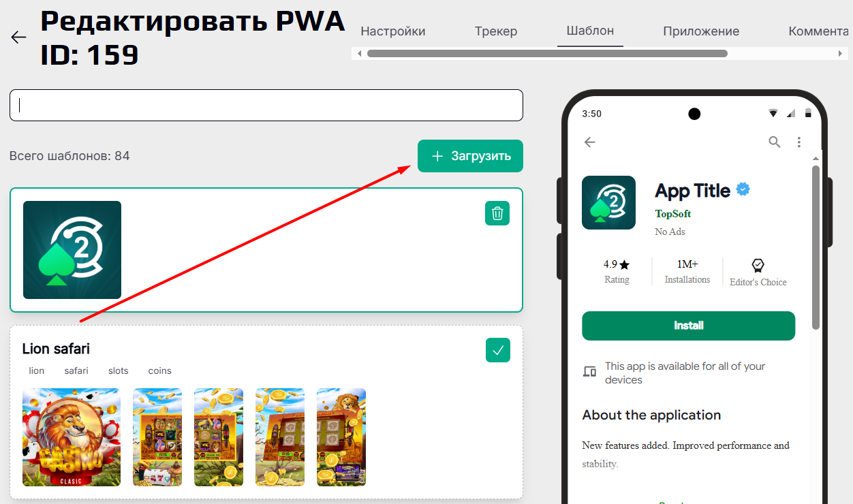This screenshot has width=853, height=504.
Task: Click the Загрузить upload button
Action: point(470,156)
